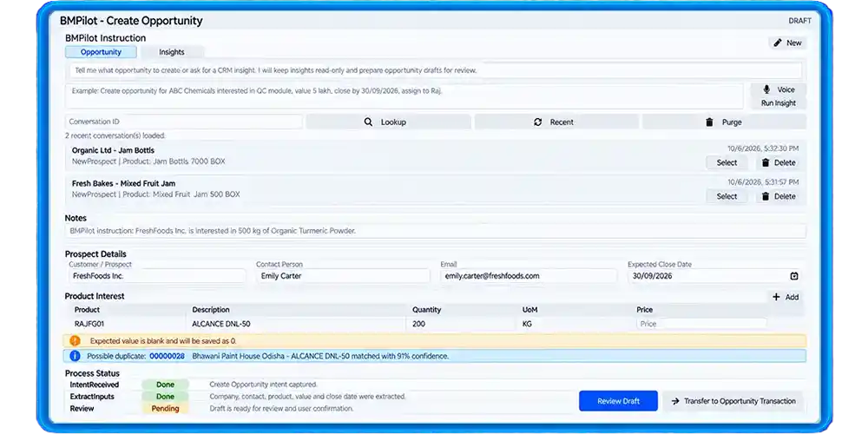Click trash icon for Fresh Bakes conversation
This screenshot has width=868, height=434.
tap(766, 196)
